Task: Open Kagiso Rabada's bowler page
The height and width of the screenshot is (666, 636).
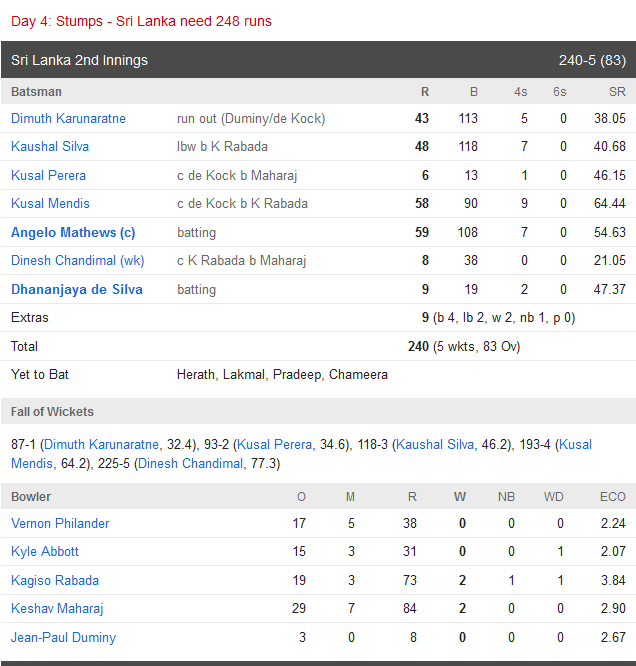Action: [x=55, y=580]
